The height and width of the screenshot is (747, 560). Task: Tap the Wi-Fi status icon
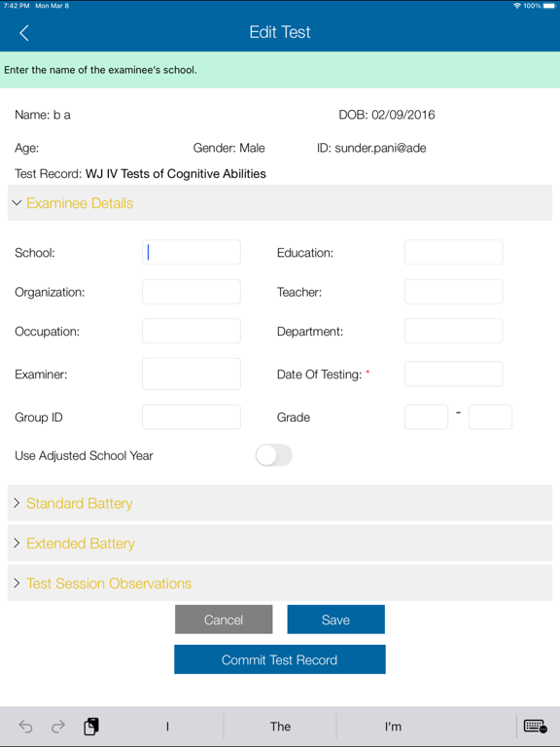coord(517,6)
